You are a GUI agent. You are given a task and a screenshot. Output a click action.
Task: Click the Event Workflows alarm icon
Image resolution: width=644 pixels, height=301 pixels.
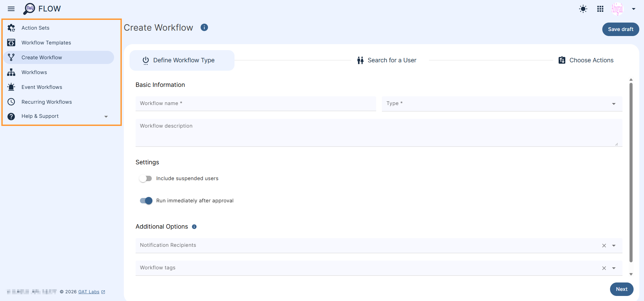11,87
